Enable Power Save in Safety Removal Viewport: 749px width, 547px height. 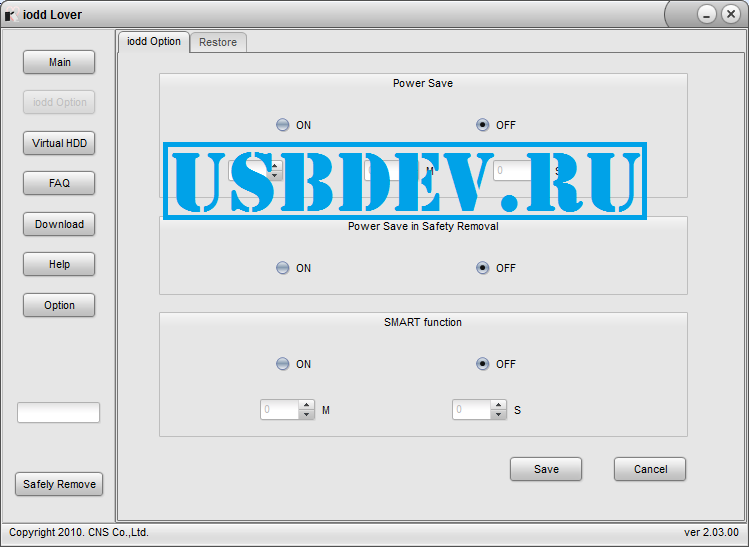click(x=283, y=268)
